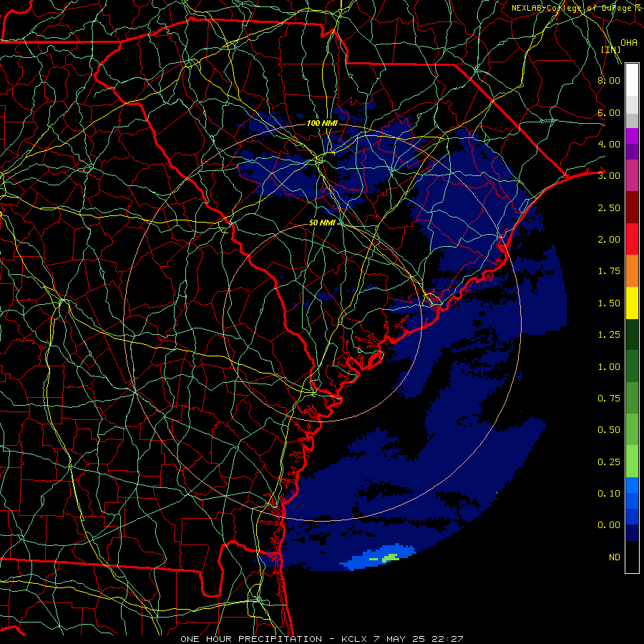Click the One Hour Precipitation KCLX title

coord(321,639)
